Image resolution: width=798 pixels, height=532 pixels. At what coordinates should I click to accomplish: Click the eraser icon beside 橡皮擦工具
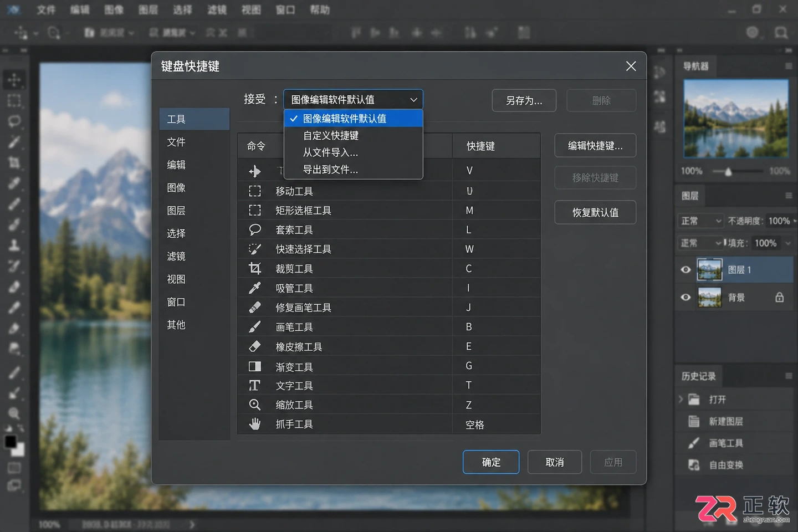pyautogui.click(x=255, y=346)
